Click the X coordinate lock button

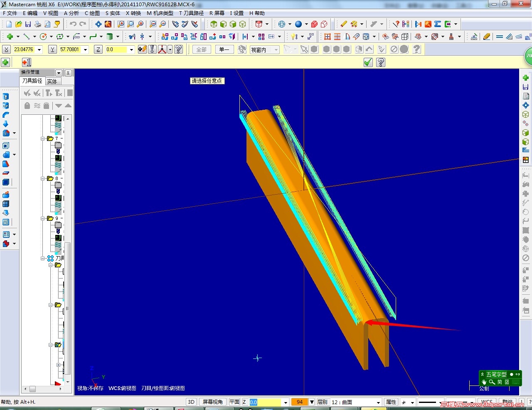7,49
